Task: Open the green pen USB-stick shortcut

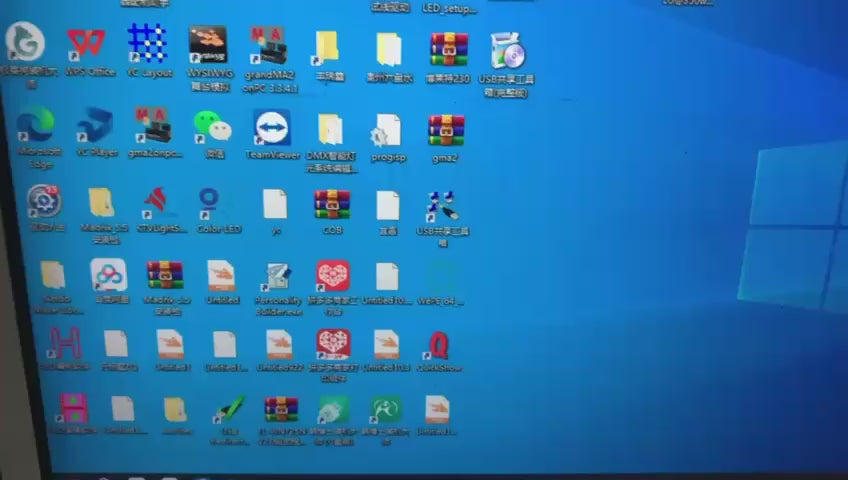Action: coord(231,409)
